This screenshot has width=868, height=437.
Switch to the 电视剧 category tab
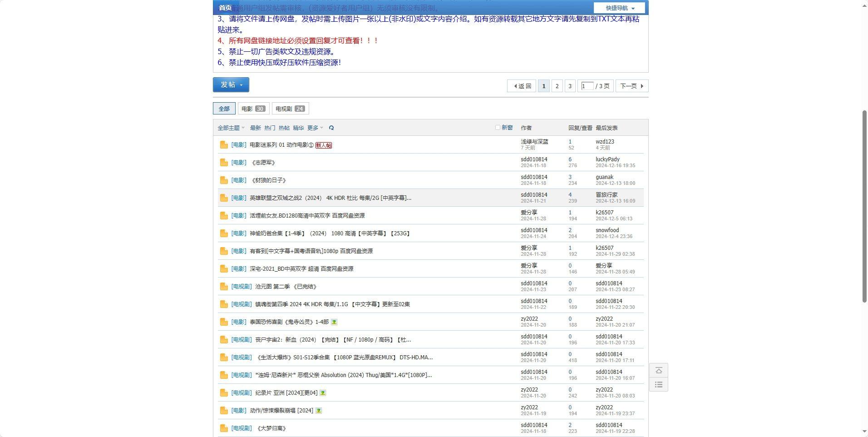[x=290, y=109]
